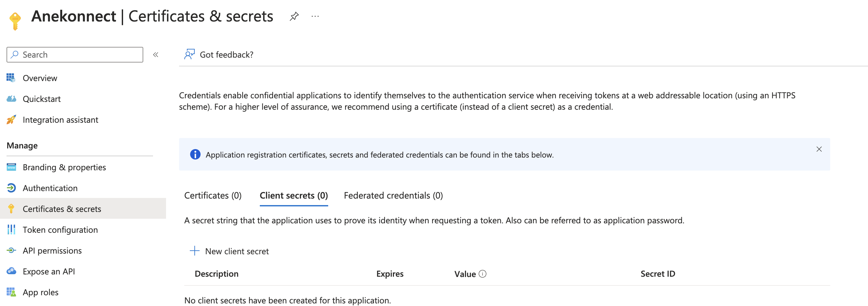Click the Description column header
The width and height of the screenshot is (868, 306).
[217, 274]
